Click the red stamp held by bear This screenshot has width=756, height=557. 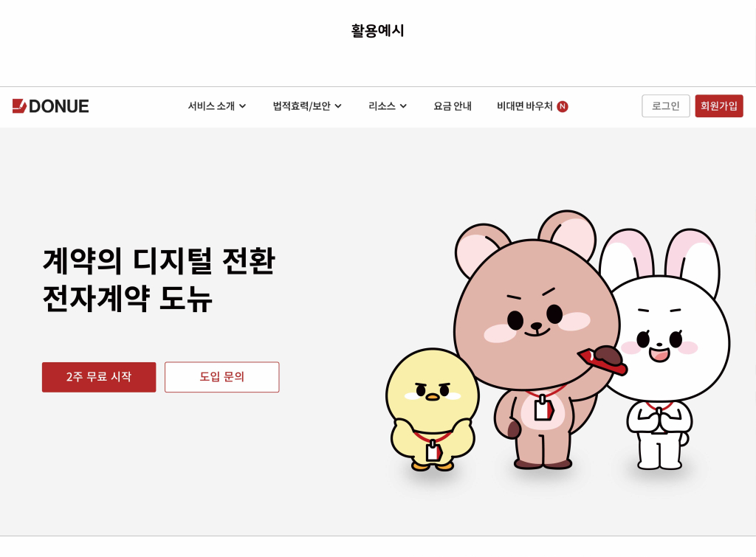[602, 359]
